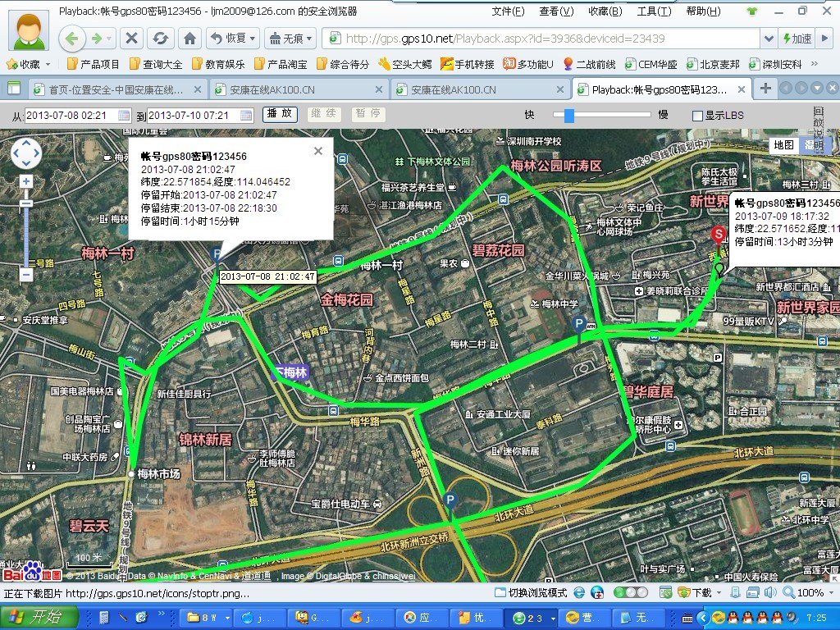Open the tab list icon left of tabs
840x630 pixels.
click(13, 89)
